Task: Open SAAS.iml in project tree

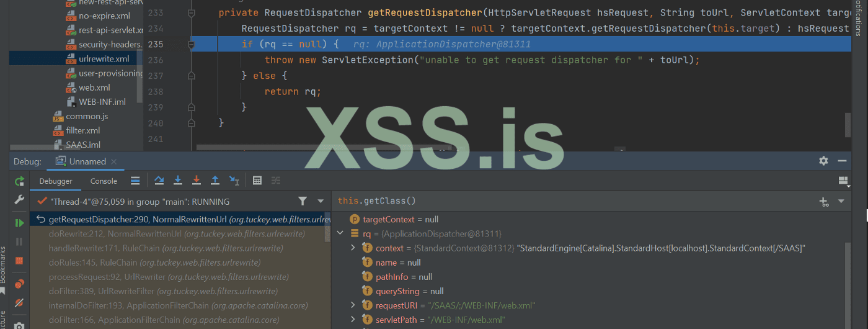Action: coord(83,145)
